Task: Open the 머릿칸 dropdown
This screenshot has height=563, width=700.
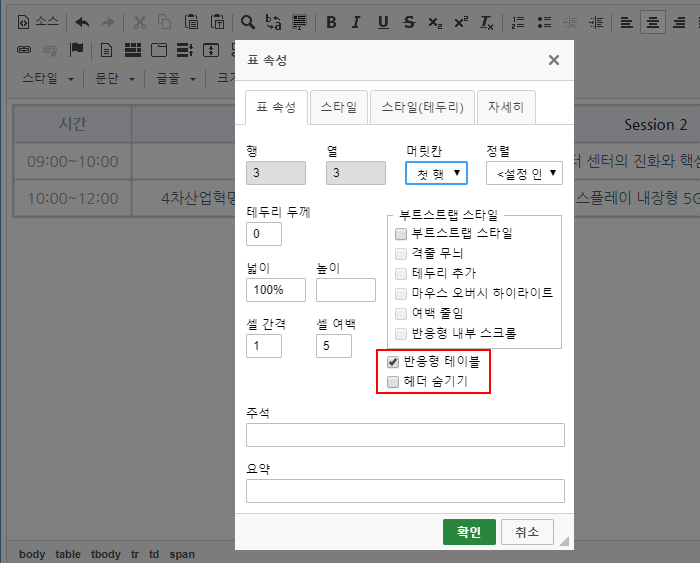Action: [436, 173]
